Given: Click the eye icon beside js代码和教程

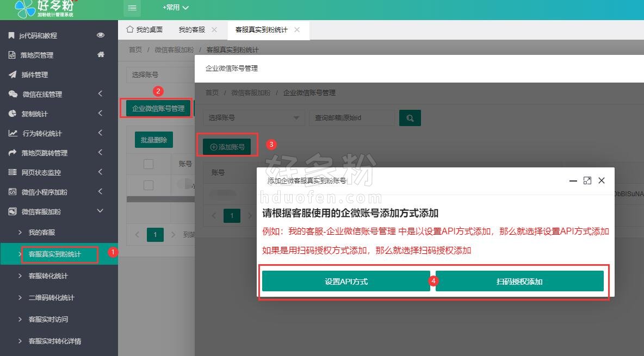Looking at the screenshot, I should click(101, 35).
